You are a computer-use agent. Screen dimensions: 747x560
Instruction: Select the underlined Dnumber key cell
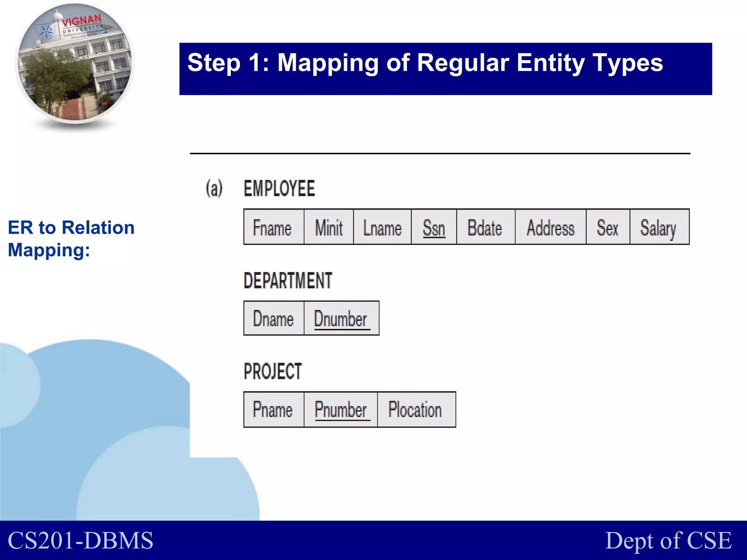(342, 318)
